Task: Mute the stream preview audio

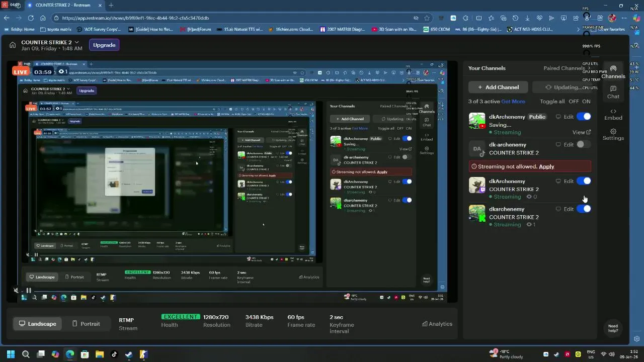Action: (x=16, y=290)
